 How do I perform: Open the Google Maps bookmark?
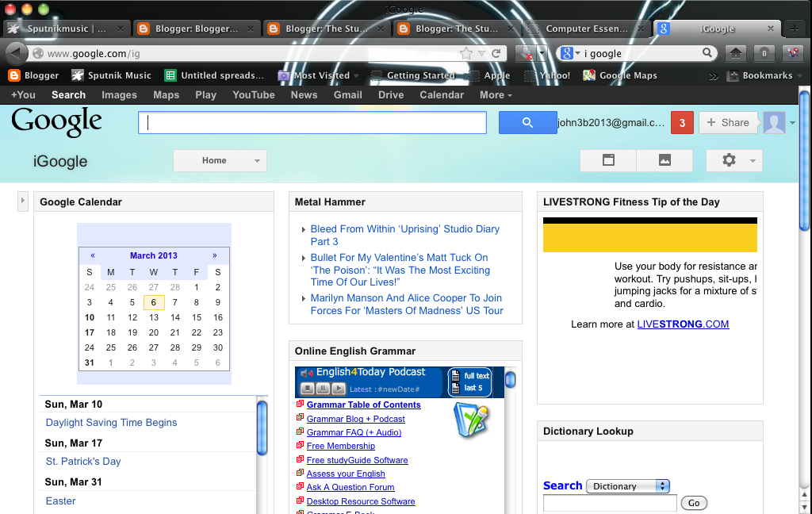pos(620,75)
